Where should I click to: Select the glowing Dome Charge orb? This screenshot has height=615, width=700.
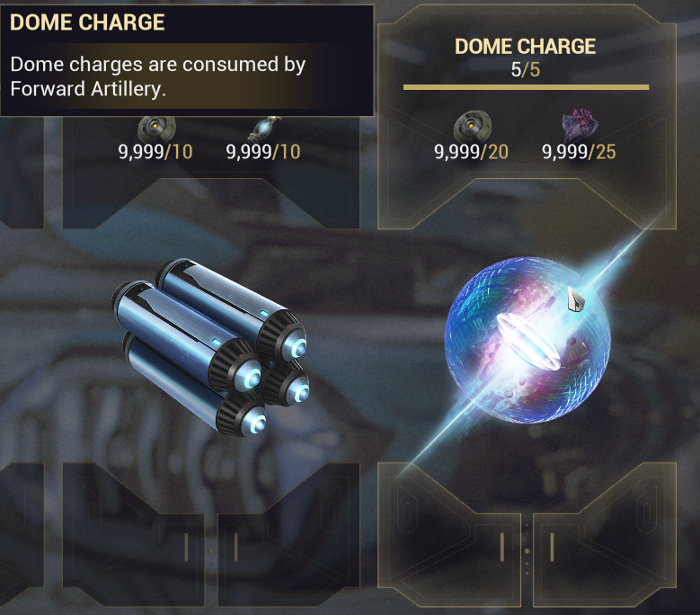point(527,340)
